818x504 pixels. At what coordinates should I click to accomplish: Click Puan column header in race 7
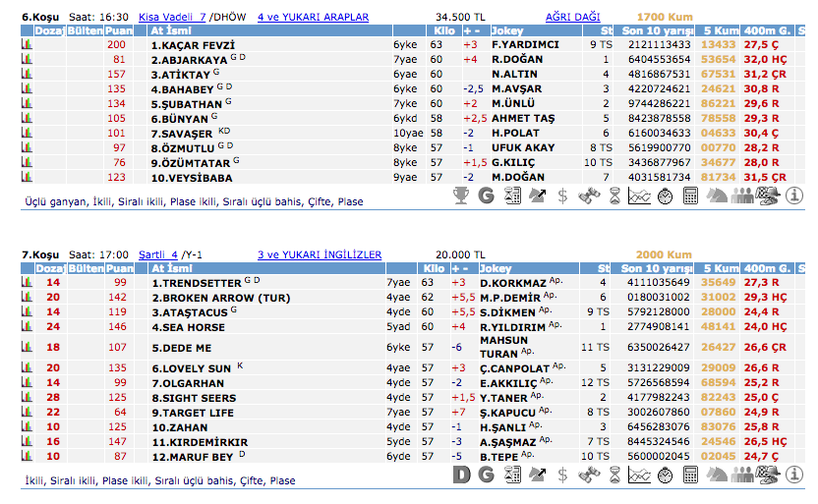tap(119, 268)
